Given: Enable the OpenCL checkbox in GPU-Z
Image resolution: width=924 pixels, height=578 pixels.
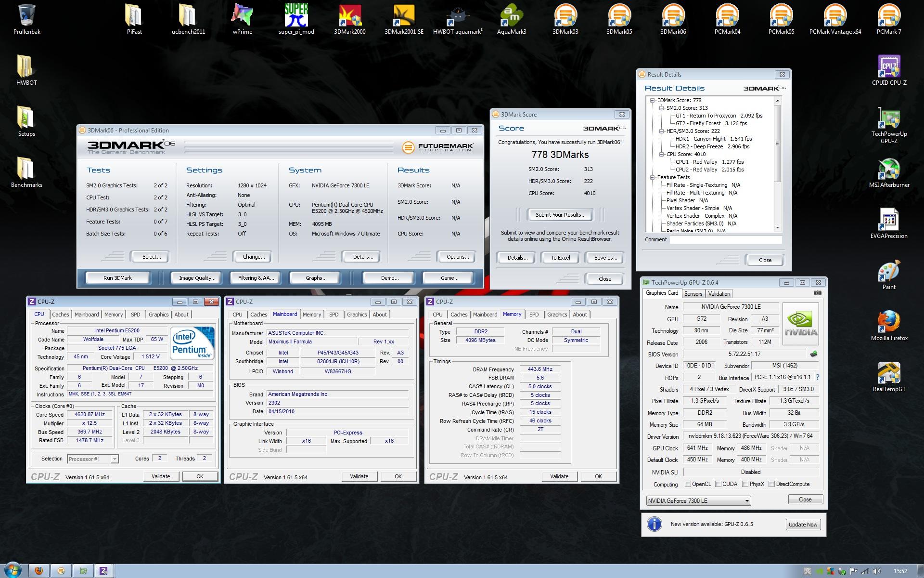Looking at the screenshot, I should 688,484.
